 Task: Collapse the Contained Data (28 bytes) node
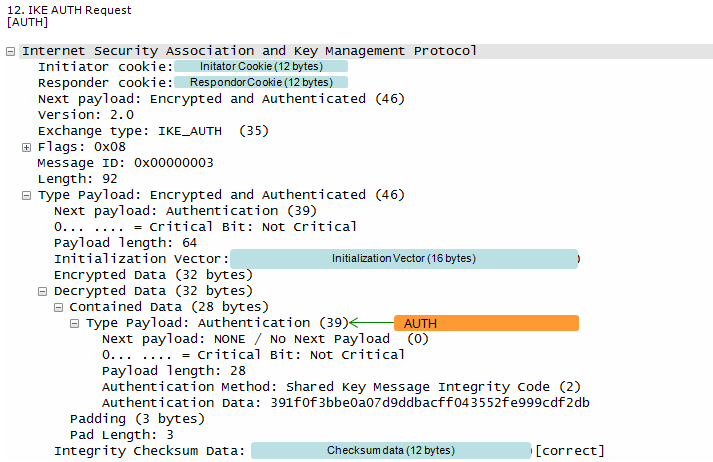tap(58, 307)
